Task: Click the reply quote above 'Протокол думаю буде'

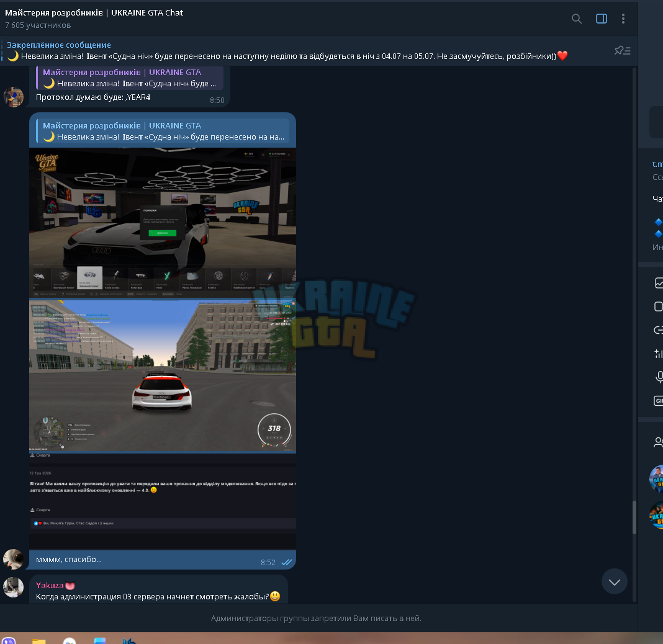Action: pyautogui.click(x=129, y=78)
